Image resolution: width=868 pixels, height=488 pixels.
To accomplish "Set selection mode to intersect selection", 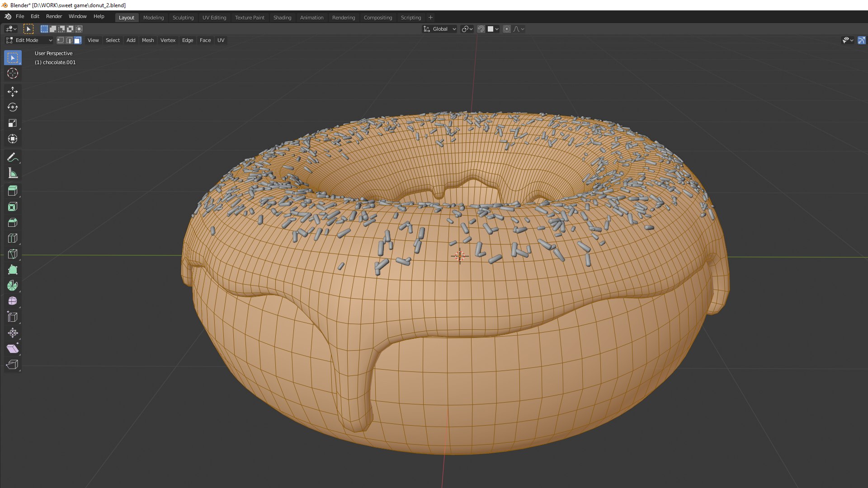I will (x=79, y=29).
